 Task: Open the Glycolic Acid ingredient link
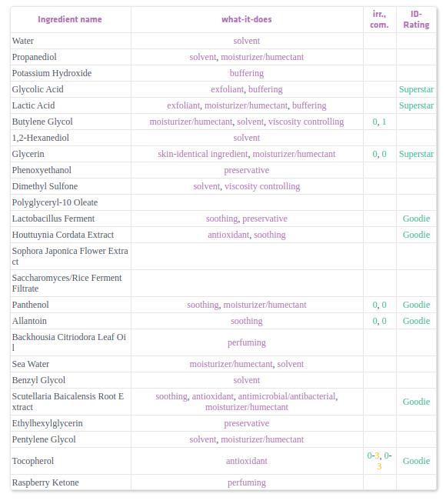click(x=38, y=89)
